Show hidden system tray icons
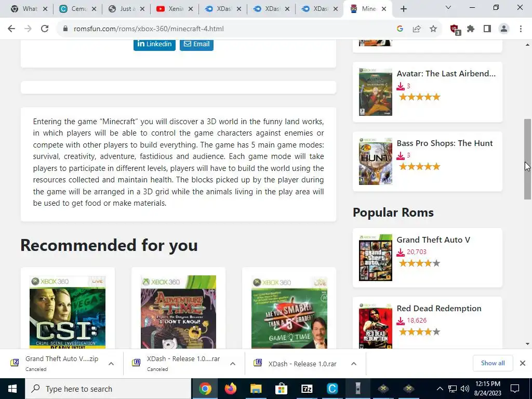The width and height of the screenshot is (532, 399). 440,389
